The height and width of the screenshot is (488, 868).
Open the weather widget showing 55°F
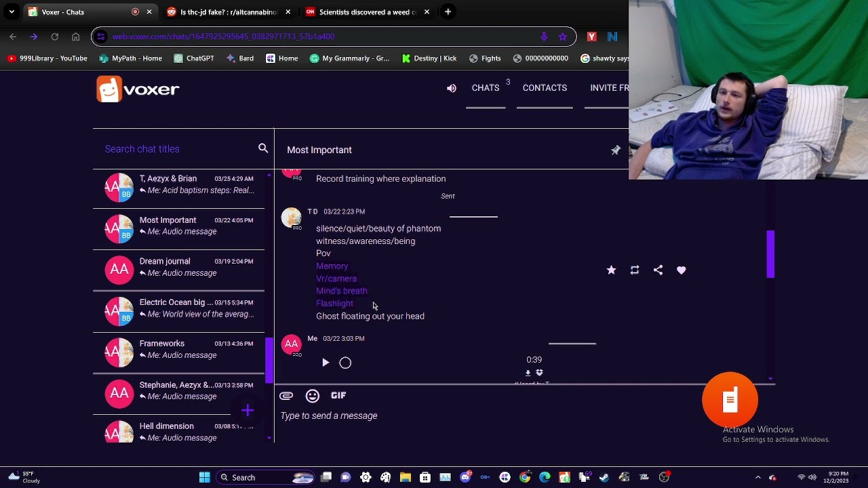coord(25,477)
